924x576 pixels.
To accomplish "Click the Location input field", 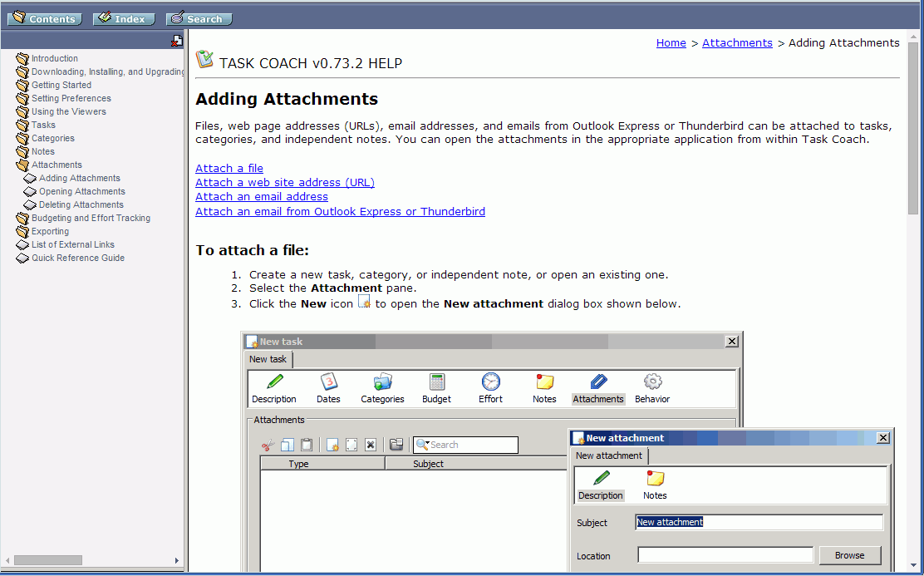I will [725, 555].
